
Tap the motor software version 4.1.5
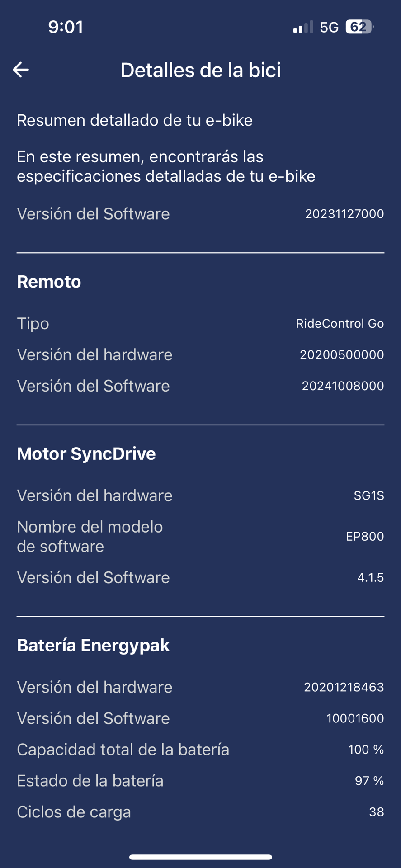370,577
